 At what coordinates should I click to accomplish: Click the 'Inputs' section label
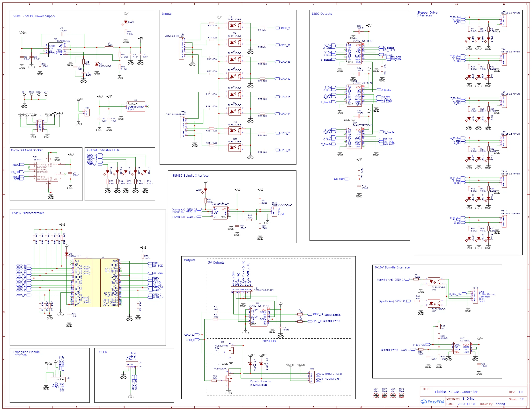[x=167, y=14]
